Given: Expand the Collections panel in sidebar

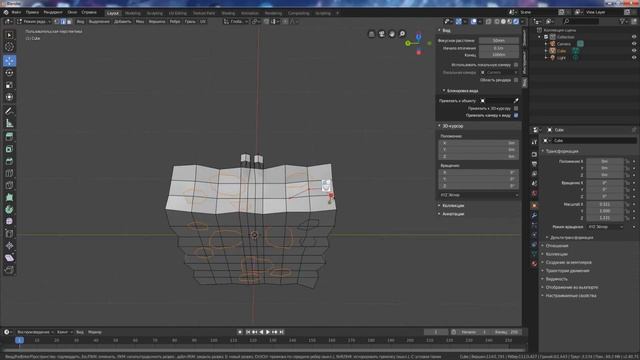Looking at the screenshot, I should [x=453, y=206].
